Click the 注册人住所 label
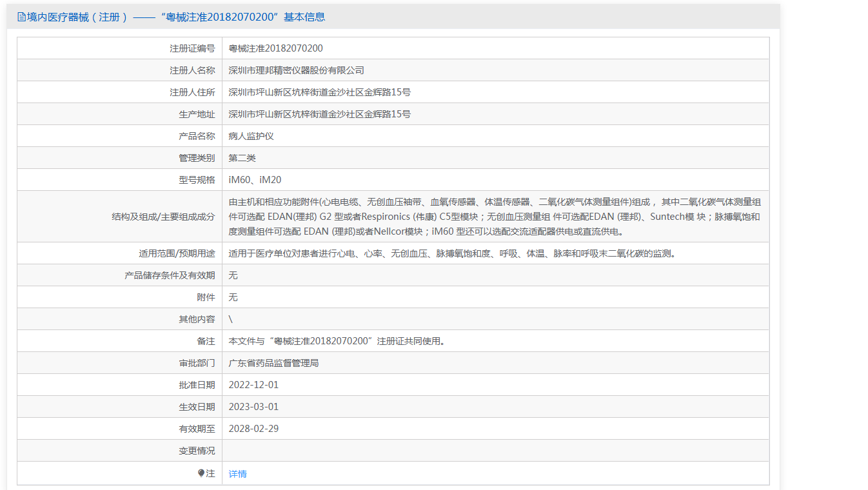 pos(192,92)
